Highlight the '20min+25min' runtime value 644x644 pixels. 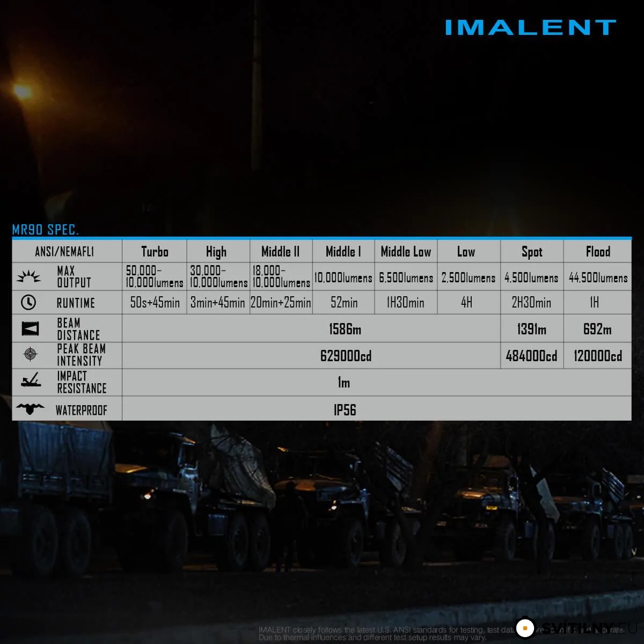point(281,303)
